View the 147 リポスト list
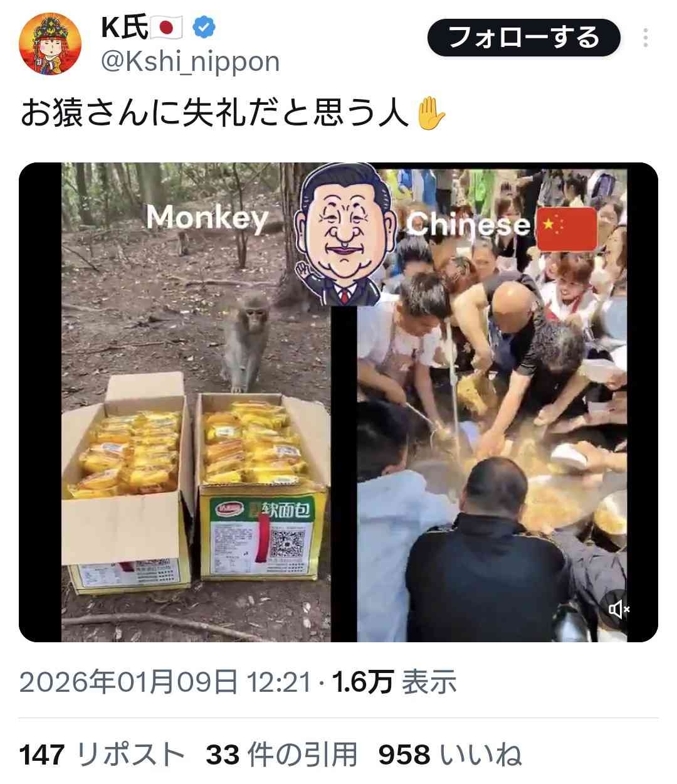Image resolution: width=677 pixels, height=784 pixels. (x=102, y=755)
